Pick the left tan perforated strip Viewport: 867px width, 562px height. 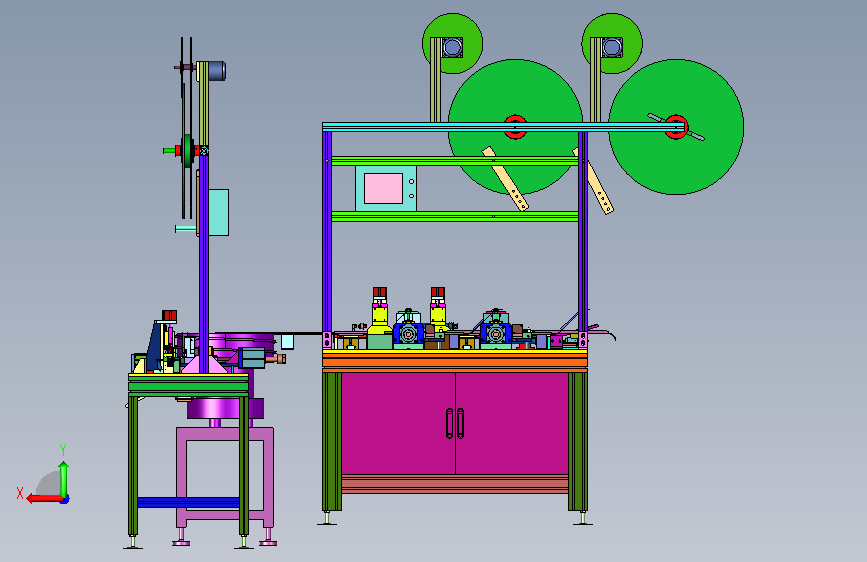click(x=505, y=178)
